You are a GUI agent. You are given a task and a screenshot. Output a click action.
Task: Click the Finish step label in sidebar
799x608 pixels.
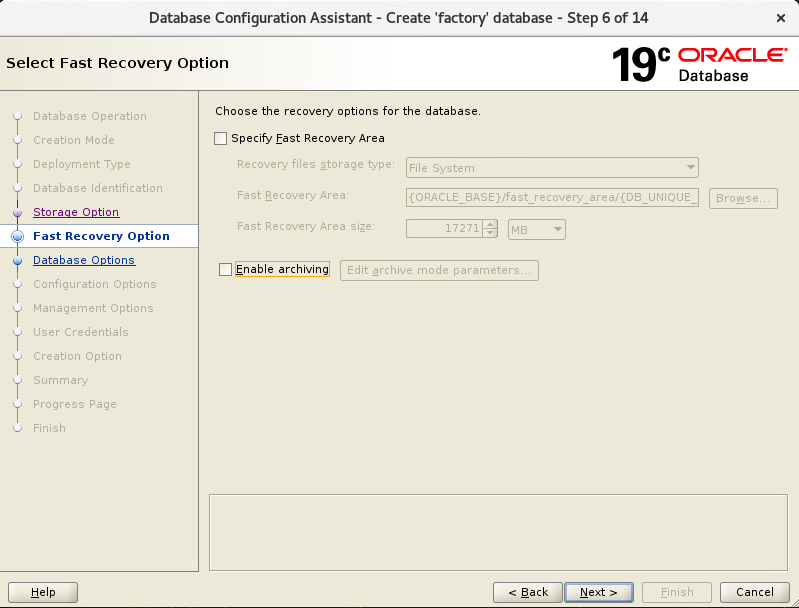[x=49, y=428]
